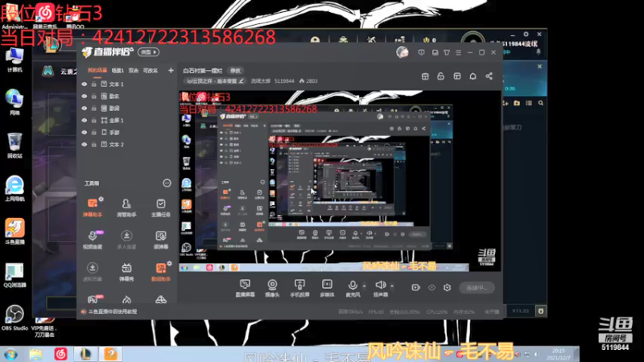This screenshot has height=362, width=644.
Task: Click the bottom tool row flame icon
Action: (126, 299)
